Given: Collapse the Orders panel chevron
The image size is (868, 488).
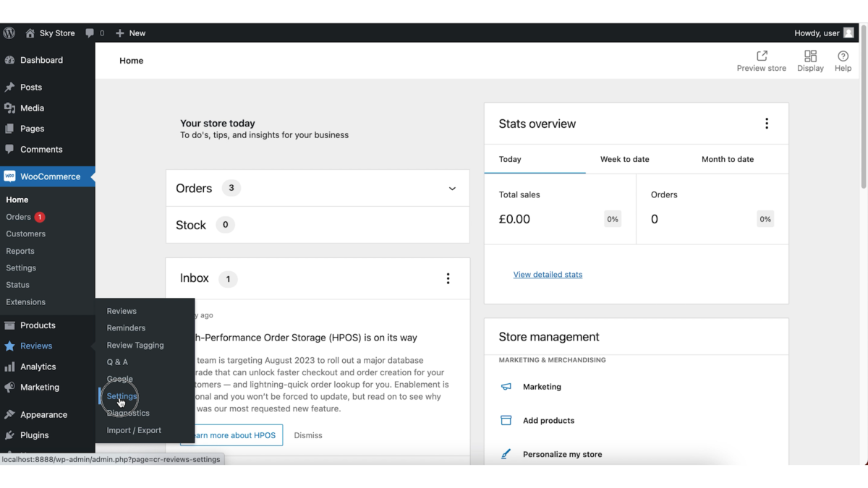Looking at the screenshot, I should pos(451,187).
